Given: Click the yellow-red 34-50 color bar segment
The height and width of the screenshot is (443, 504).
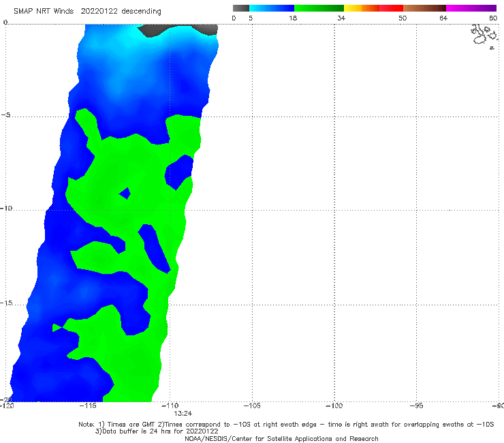Looking at the screenshot, I should point(373,8).
